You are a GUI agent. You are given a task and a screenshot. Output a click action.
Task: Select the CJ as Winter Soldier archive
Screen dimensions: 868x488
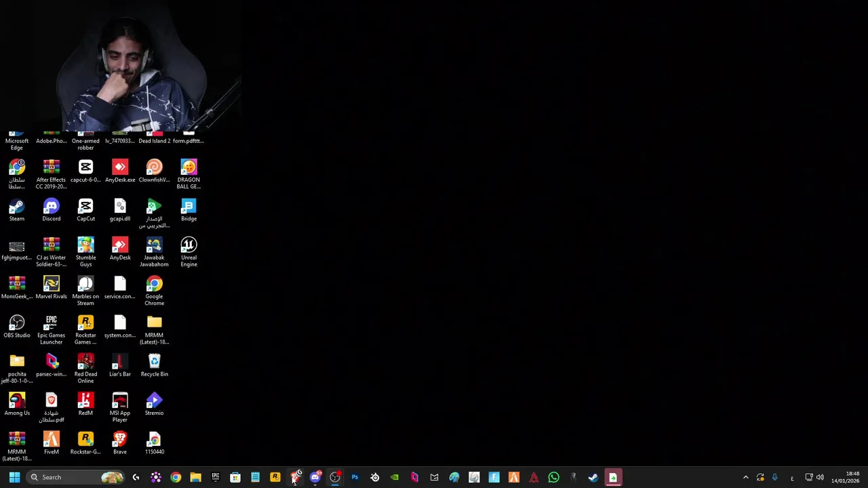(x=52, y=251)
